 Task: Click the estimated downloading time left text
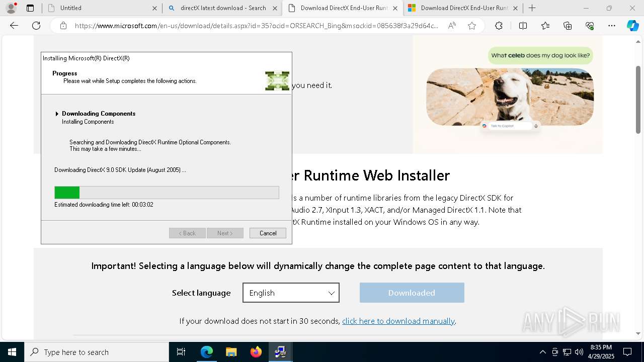pyautogui.click(x=104, y=205)
